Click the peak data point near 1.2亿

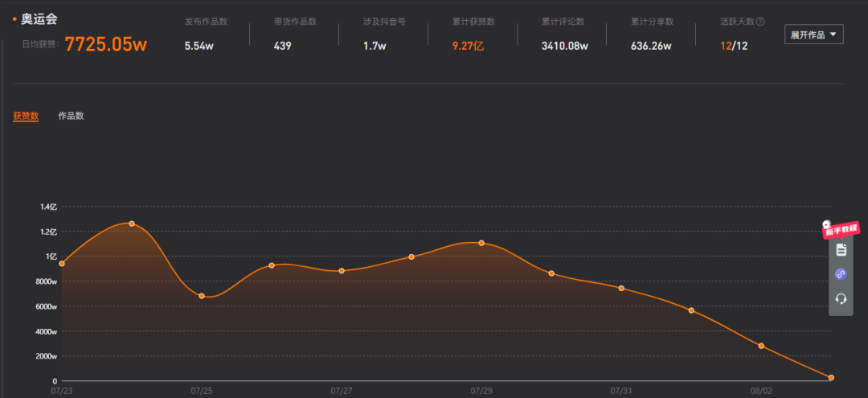click(132, 224)
